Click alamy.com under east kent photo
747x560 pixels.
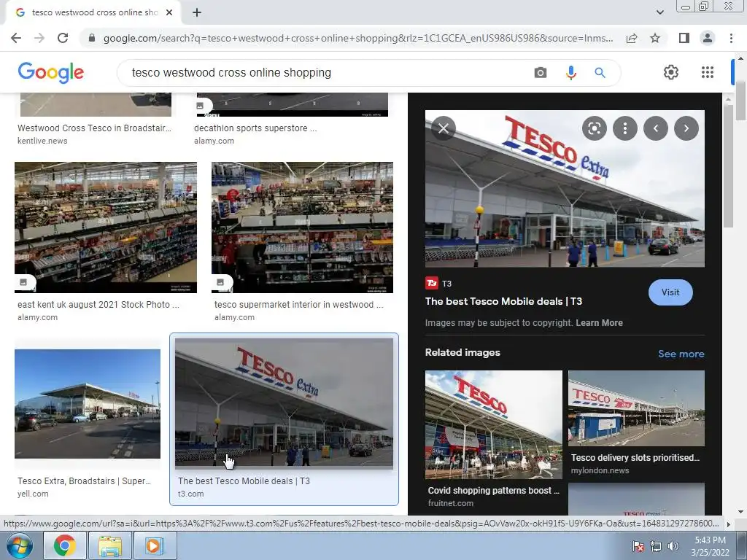click(38, 318)
